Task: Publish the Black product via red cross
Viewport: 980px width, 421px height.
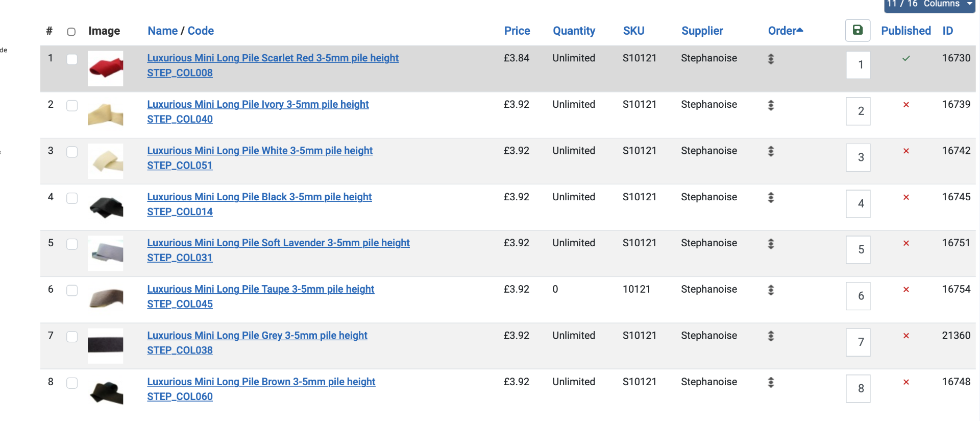Action: pos(906,197)
